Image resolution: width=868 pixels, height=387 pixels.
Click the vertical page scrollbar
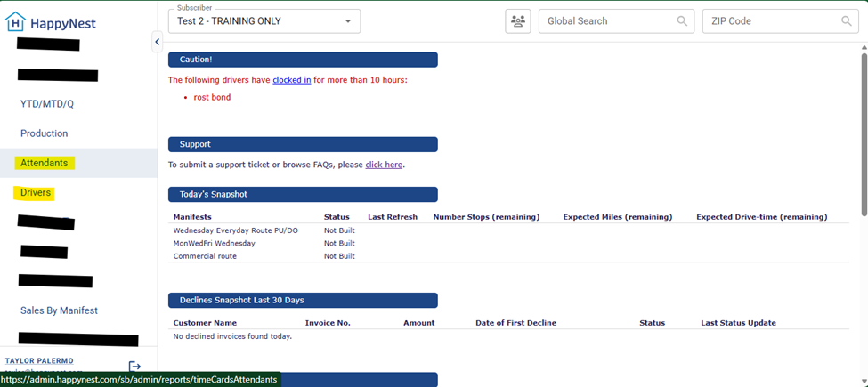coord(863,133)
